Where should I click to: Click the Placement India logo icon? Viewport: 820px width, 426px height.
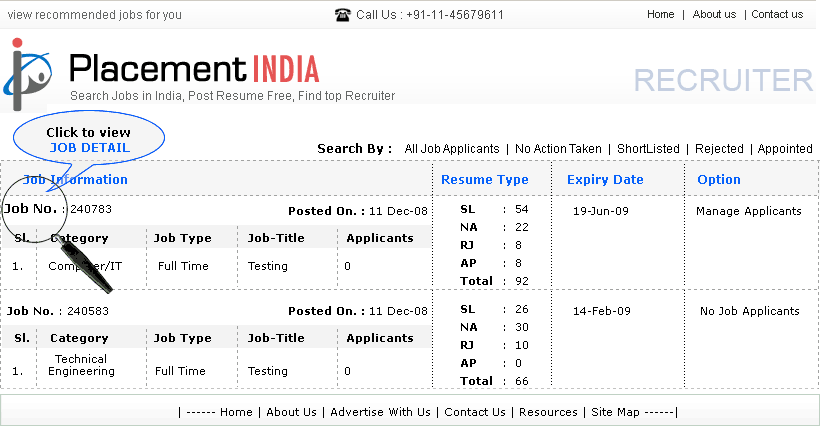28,74
